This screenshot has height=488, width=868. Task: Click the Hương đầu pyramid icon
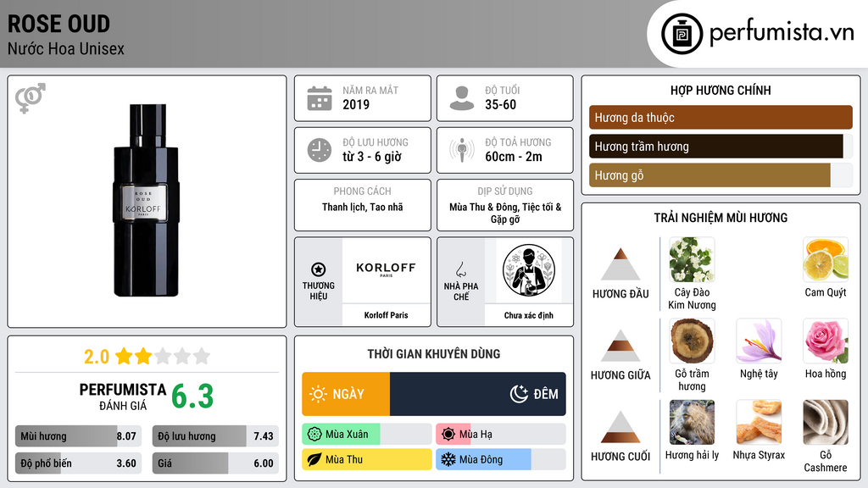coord(620,264)
